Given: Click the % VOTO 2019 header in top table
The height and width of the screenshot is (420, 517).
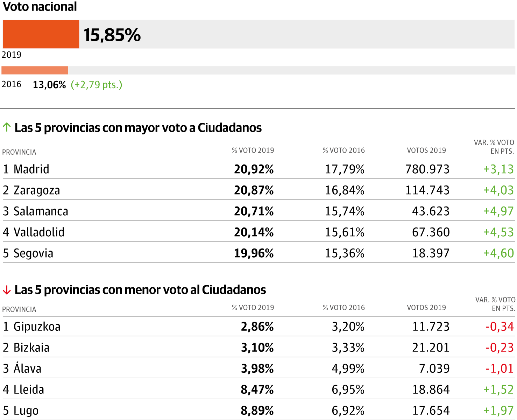Looking at the screenshot, I should pyautogui.click(x=253, y=150).
